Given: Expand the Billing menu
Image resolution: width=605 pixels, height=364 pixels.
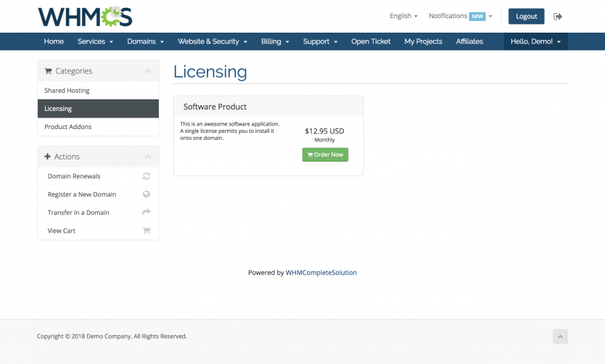Looking at the screenshot, I should point(275,41).
